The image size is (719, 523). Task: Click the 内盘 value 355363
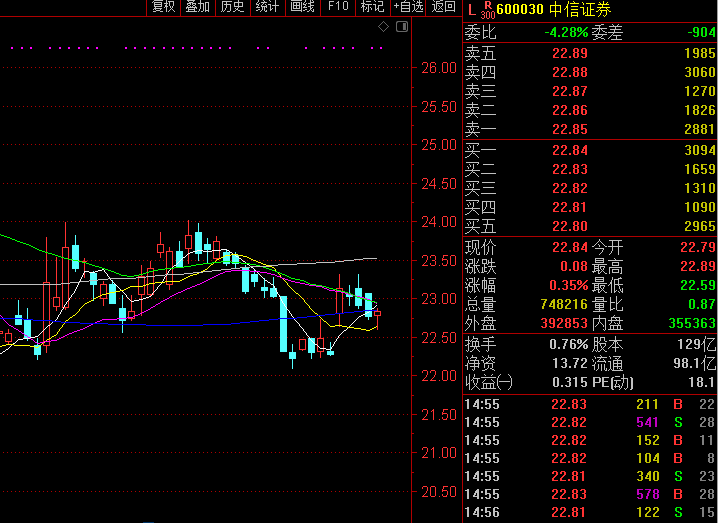point(692,324)
